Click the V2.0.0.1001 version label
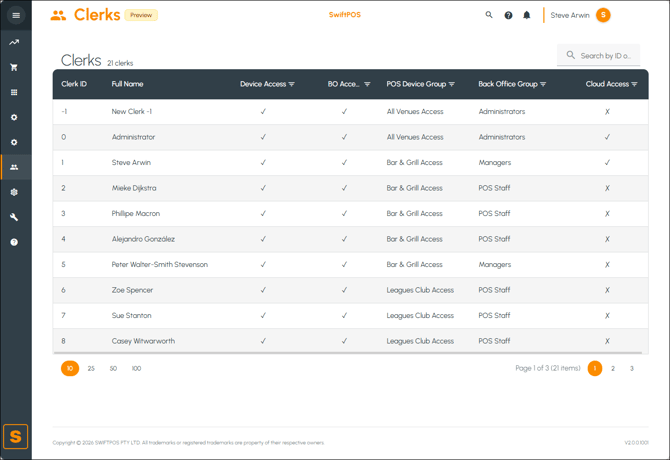 [636, 443]
